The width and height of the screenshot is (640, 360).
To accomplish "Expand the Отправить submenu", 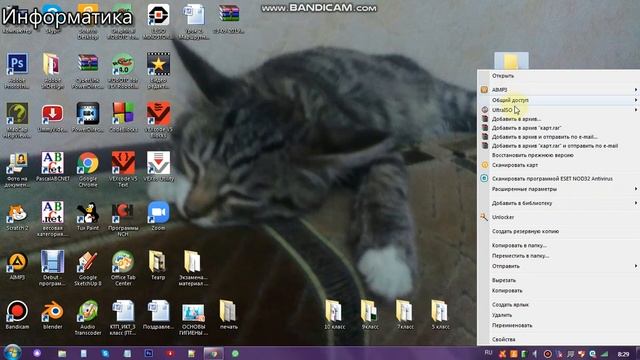I will (558, 266).
